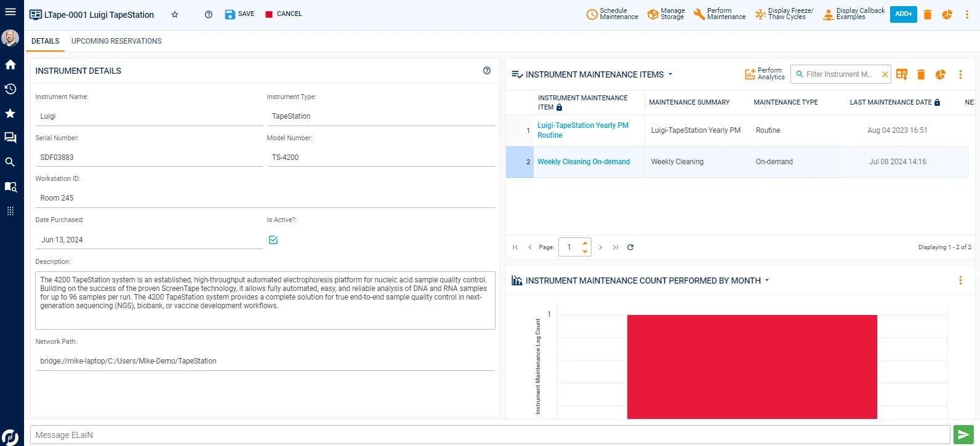
Task: Click the maintenance panel trash icon
Action: 921,74
